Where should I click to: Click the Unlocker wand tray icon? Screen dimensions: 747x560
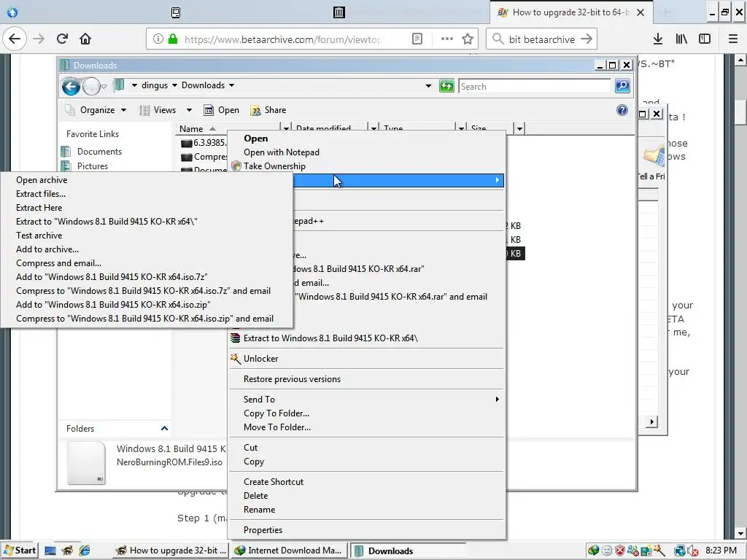coord(659,551)
